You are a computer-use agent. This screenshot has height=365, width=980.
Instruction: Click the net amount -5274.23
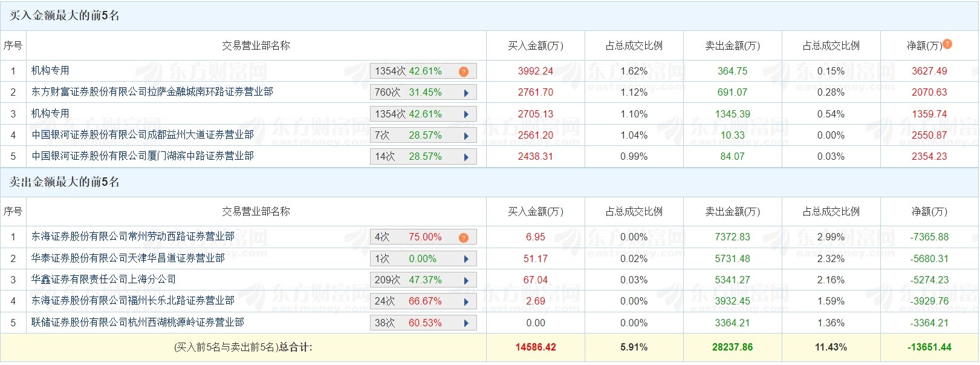coord(930,280)
